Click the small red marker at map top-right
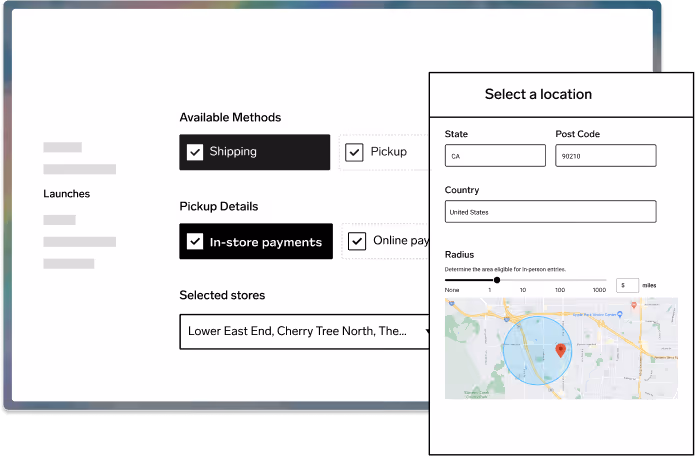The height and width of the screenshot is (456, 695). point(634,305)
